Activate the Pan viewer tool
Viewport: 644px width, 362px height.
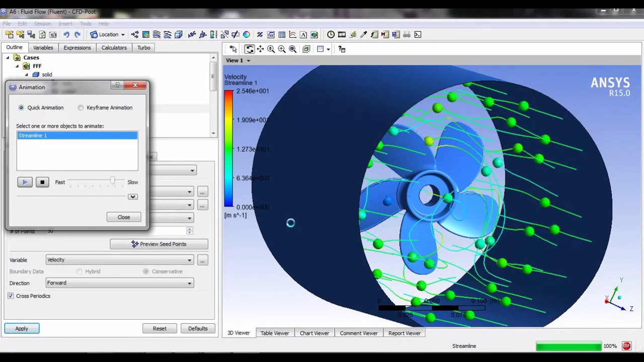coord(260,49)
